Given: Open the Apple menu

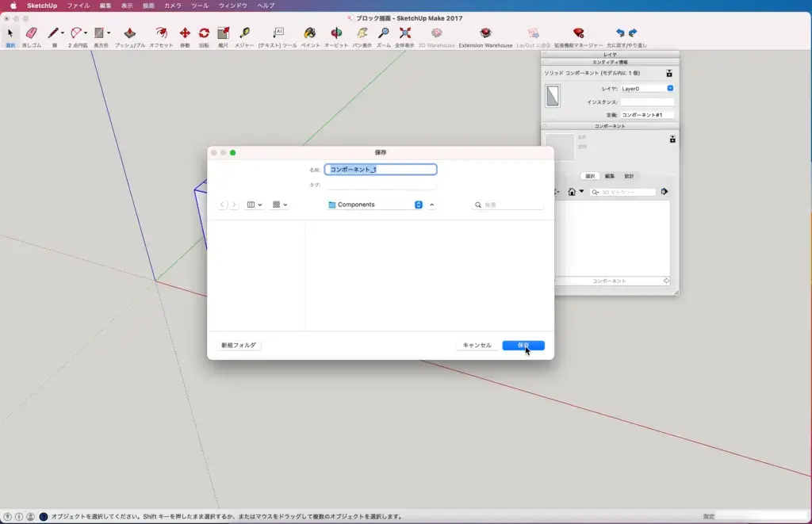Looking at the screenshot, I should pyautogui.click(x=13, y=6).
